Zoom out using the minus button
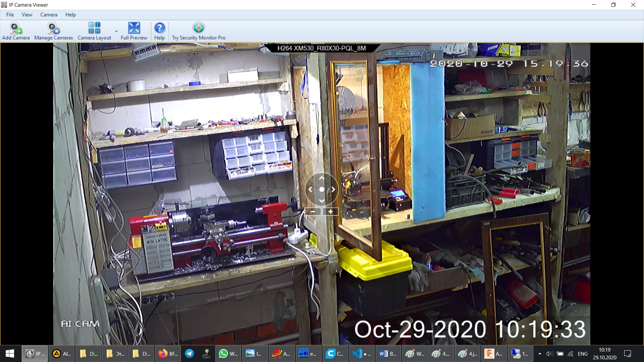Viewport: 644px width, 362px height. tap(313, 212)
